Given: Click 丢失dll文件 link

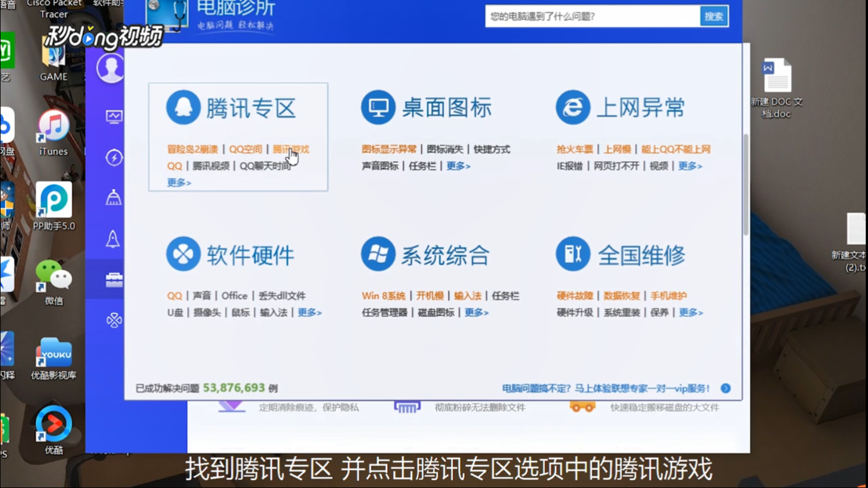Looking at the screenshot, I should (x=282, y=296).
